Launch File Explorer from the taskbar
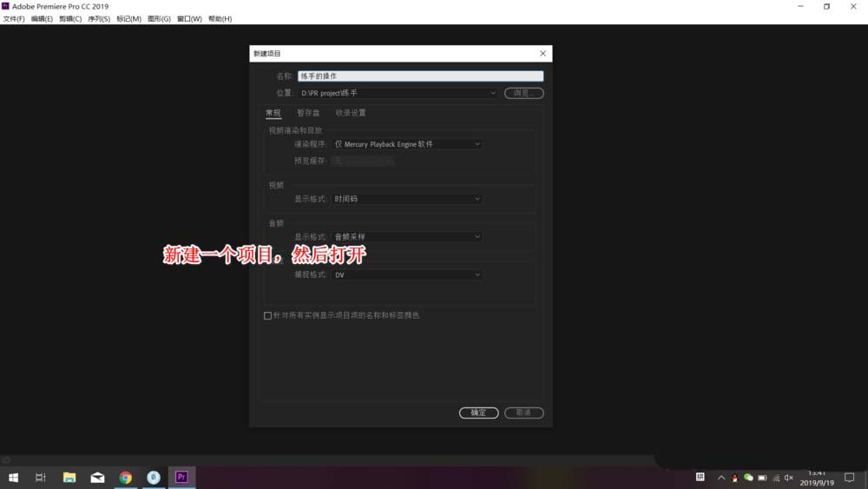 69,478
